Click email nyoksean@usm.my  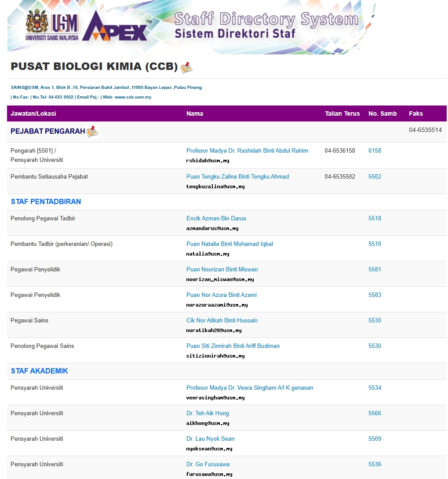point(209,449)
